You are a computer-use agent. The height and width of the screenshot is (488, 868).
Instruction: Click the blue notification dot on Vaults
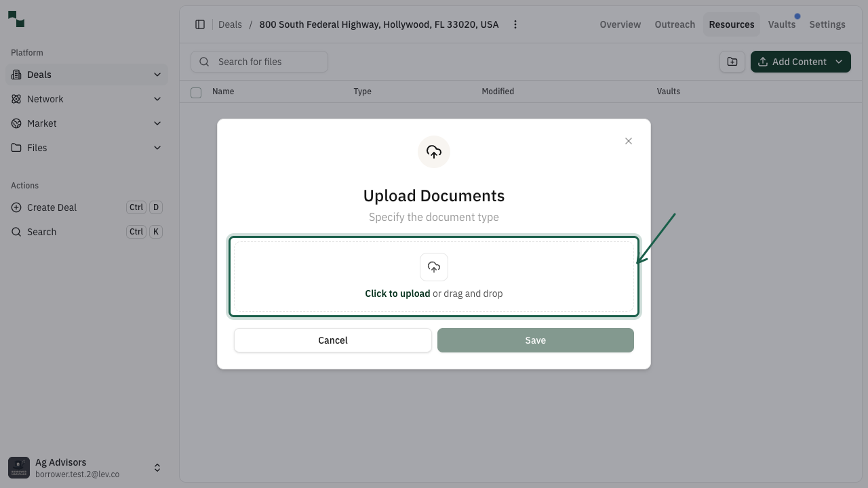(x=797, y=15)
